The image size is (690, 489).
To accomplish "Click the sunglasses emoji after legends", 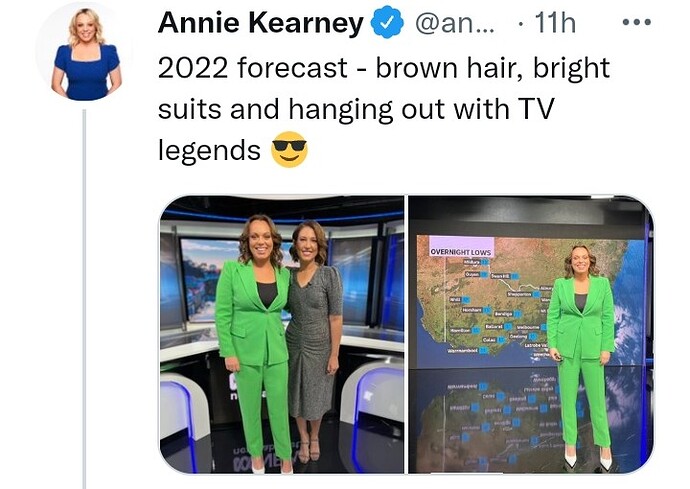I will click(289, 149).
